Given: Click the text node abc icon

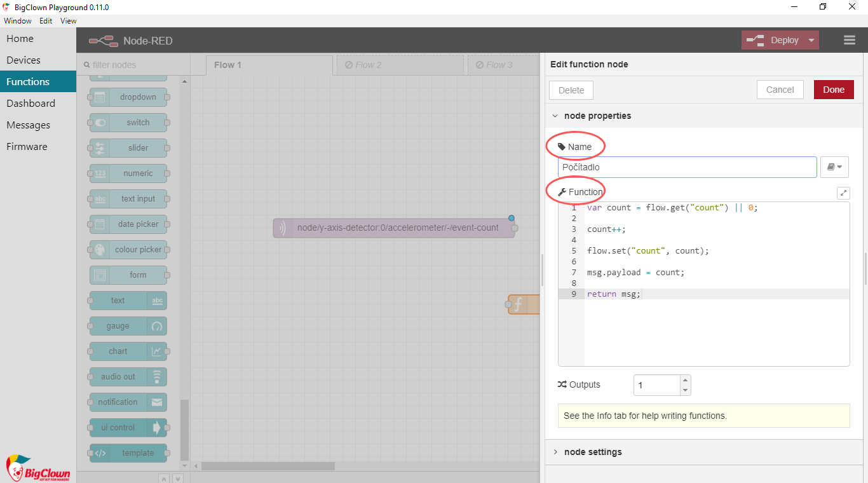Looking at the screenshot, I should point(157,301).
